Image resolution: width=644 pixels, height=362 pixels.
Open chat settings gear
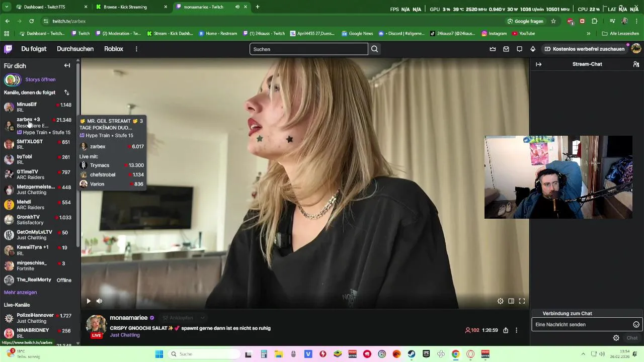coord(616,338)
